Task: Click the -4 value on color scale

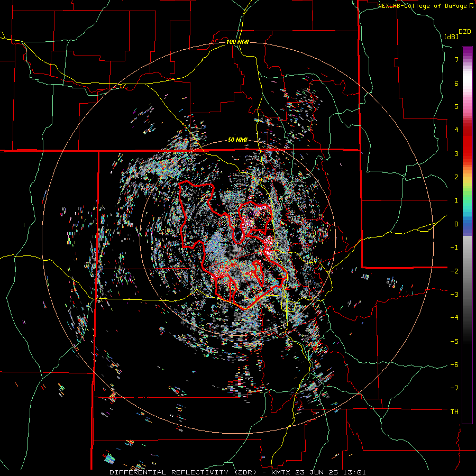Action: (x=454, y=318)
